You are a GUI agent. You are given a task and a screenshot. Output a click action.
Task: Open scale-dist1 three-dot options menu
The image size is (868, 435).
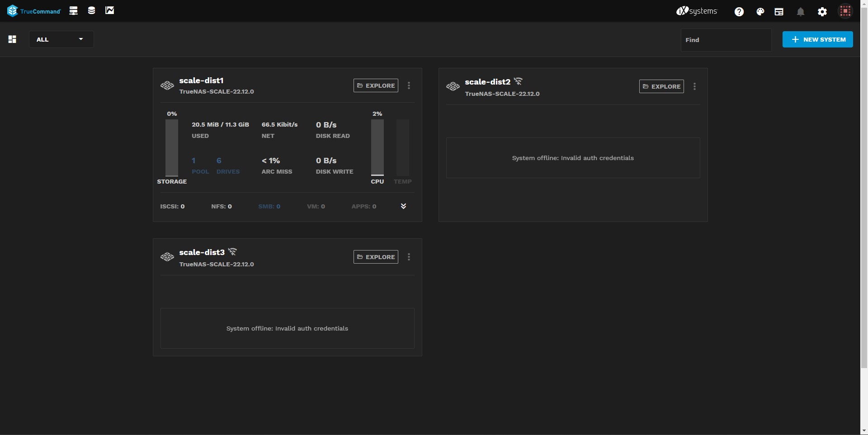pos(409,85)
